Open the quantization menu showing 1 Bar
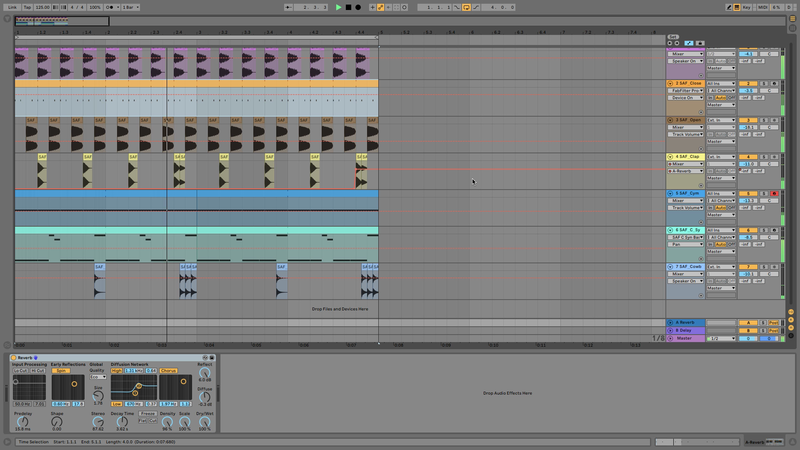This screenshot has width=800, height=450. coord(128,7)
